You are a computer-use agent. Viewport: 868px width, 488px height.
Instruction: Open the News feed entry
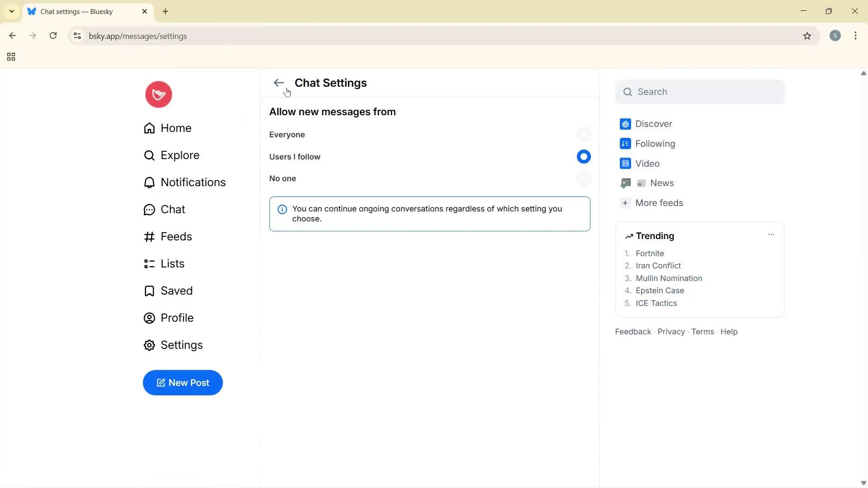pos(663,183)
